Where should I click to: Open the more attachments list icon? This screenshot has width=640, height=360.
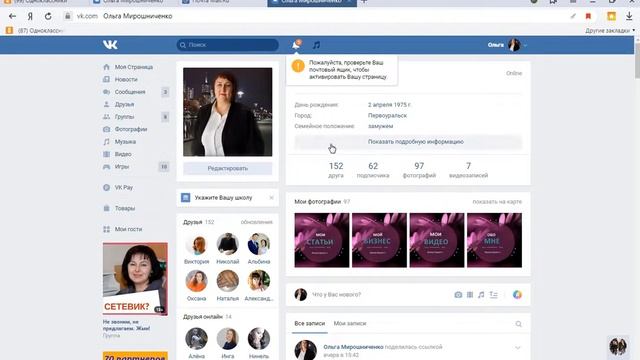pyautogui.click(x=493, y=295)
